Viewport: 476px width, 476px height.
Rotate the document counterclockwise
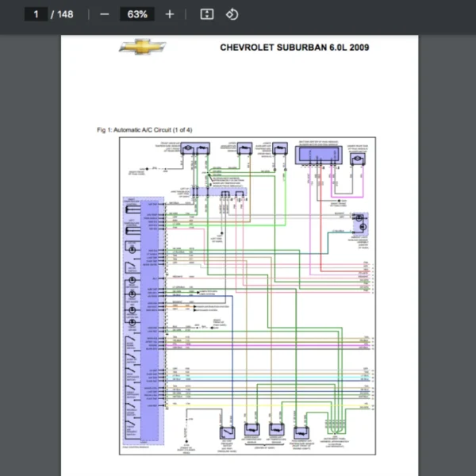pyautogui.click(x=232, y=14)
